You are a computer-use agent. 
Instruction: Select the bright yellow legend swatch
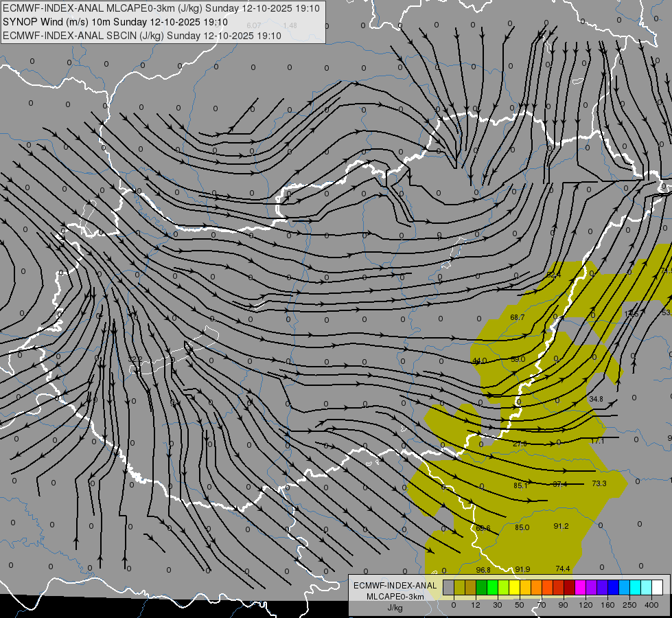click(515, 587)
